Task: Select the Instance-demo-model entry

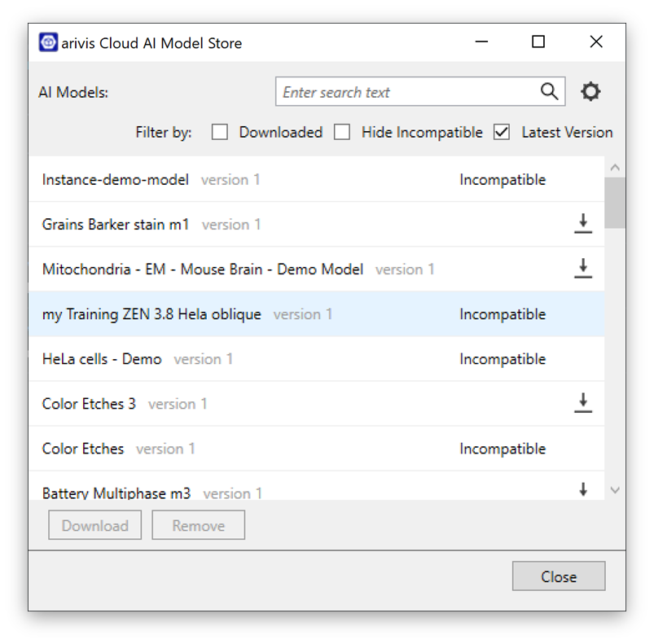Action: click(x=244, y=179)
